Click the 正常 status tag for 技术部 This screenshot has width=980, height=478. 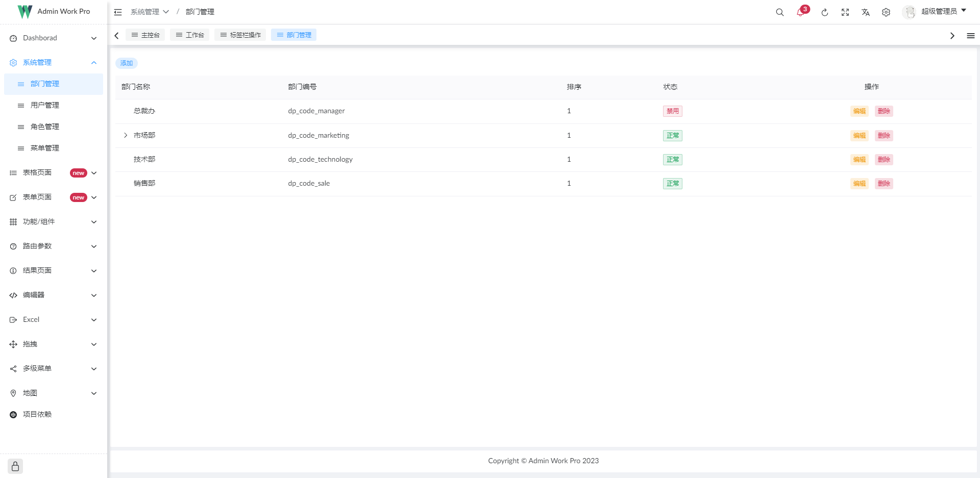(x=672, y=159)
